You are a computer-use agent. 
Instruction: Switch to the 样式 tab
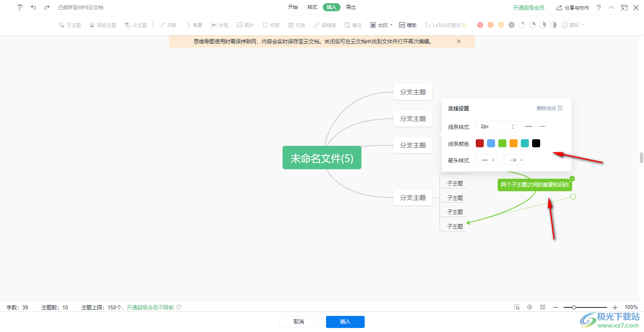point(312,7)
